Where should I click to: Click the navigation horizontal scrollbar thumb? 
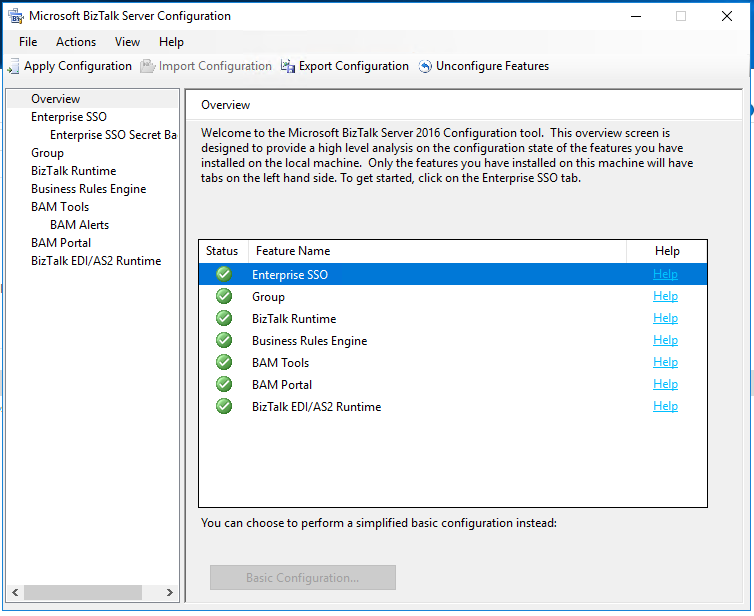[x=83, y=592]
